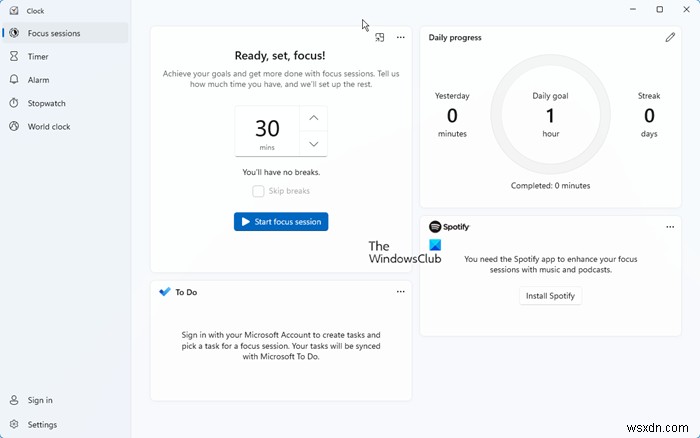700x438 pixels.
Task: Click the Settings gear icon
Action: [14, 424]
